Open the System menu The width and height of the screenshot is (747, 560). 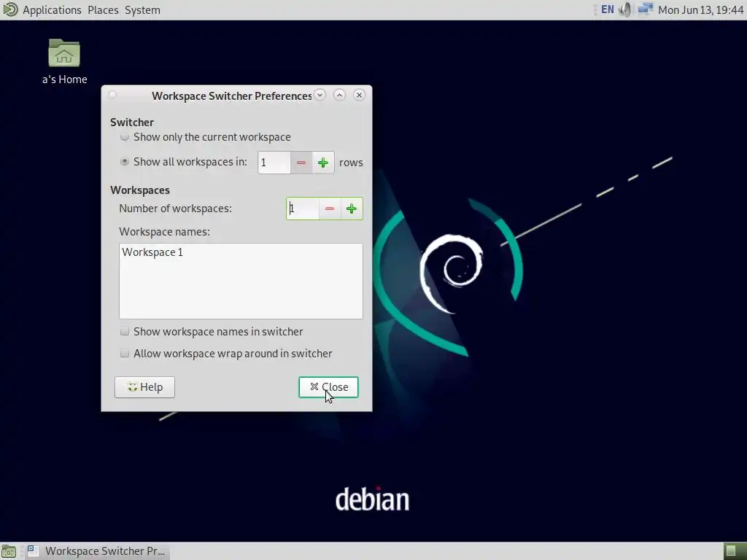coord(142,10)
